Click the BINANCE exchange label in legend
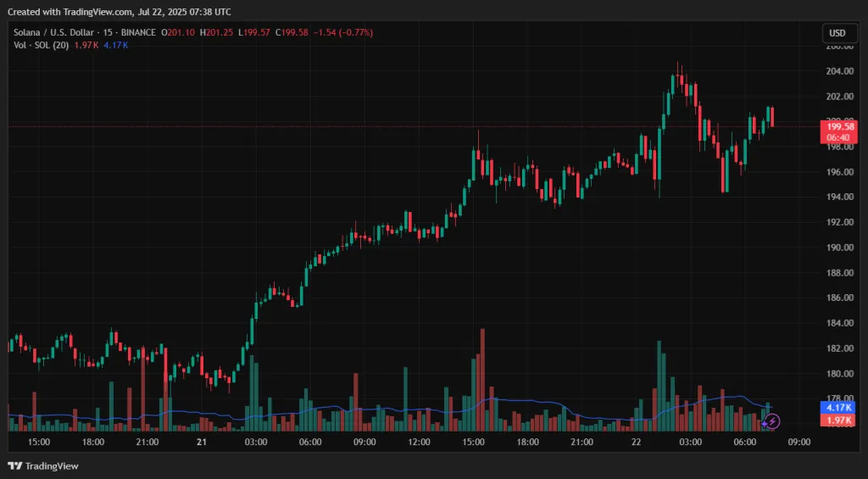Screen dimensions: 868x479 click(x=140, y=32)
